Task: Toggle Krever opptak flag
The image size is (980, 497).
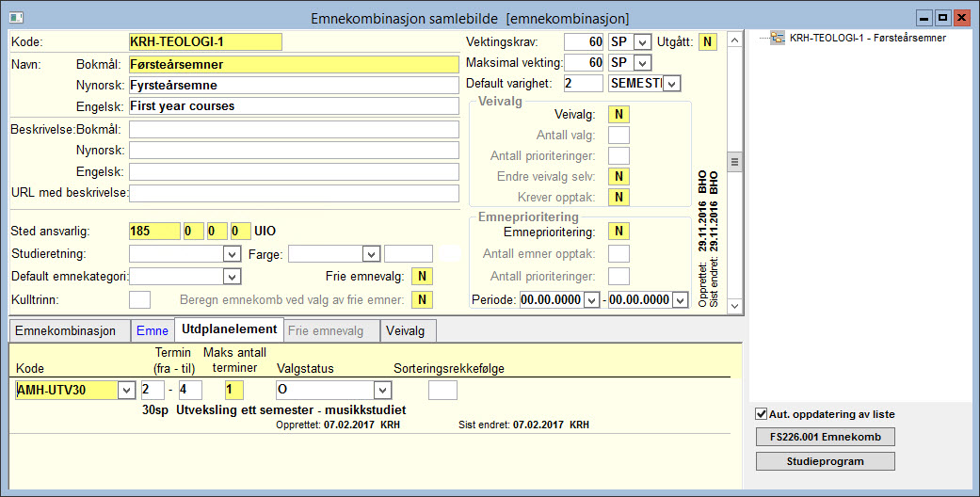Action: click(619, 197)
